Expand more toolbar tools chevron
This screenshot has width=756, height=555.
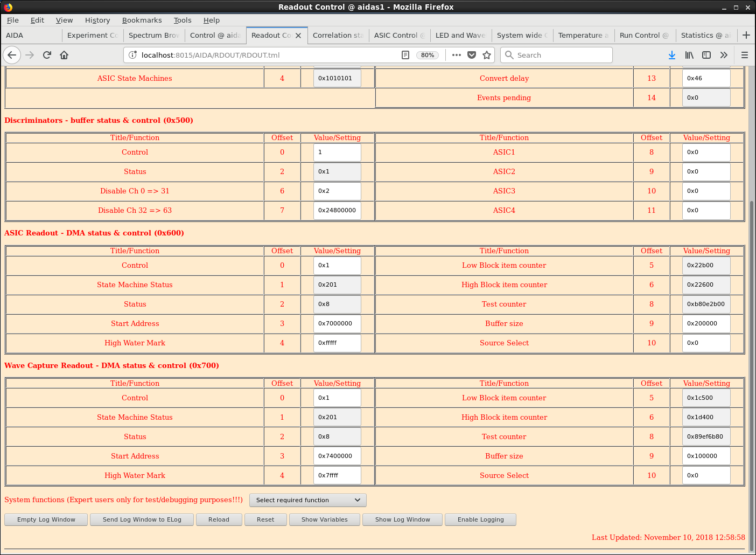tap(724, 55)
